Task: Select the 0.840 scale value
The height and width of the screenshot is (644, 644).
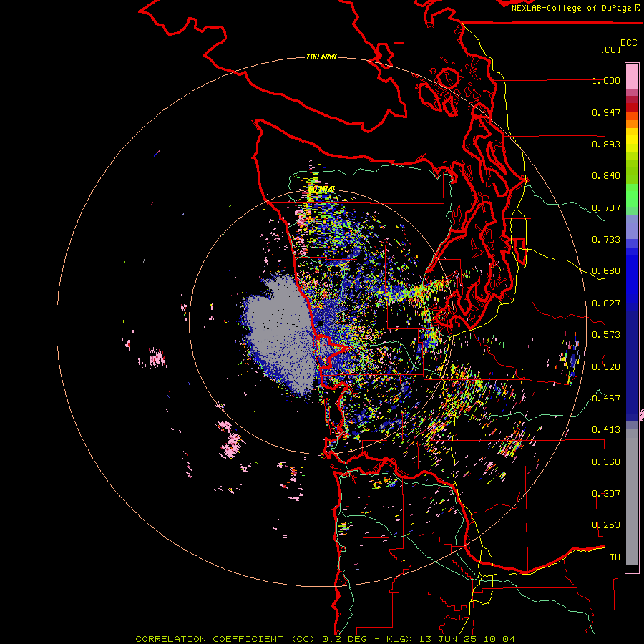Action: [606, 176]
